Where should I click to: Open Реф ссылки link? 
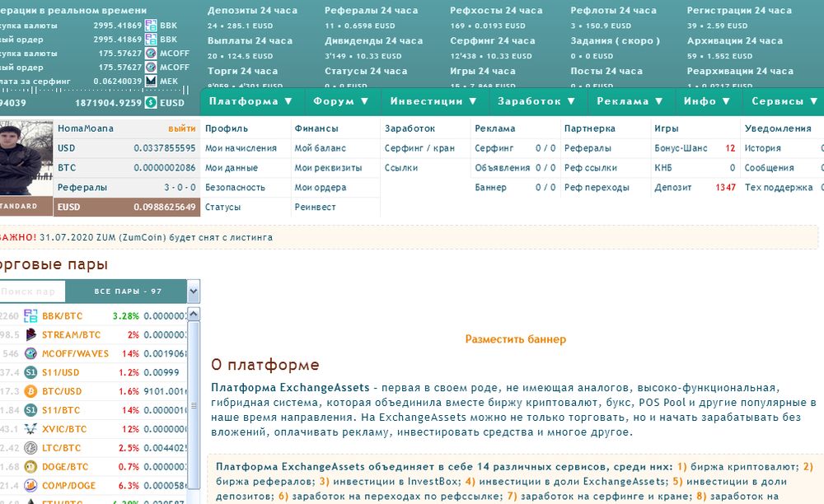click(591, 167)
